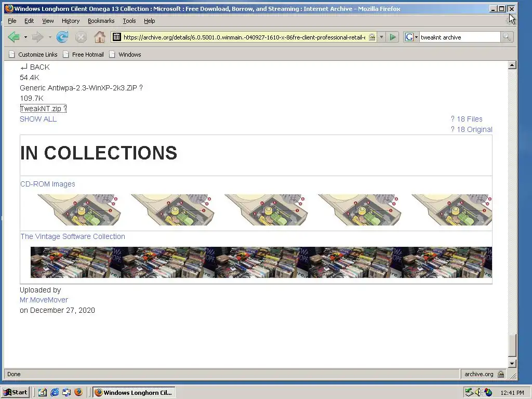
Task: Click the notepad quick launch icon
Action: point(43,392)
